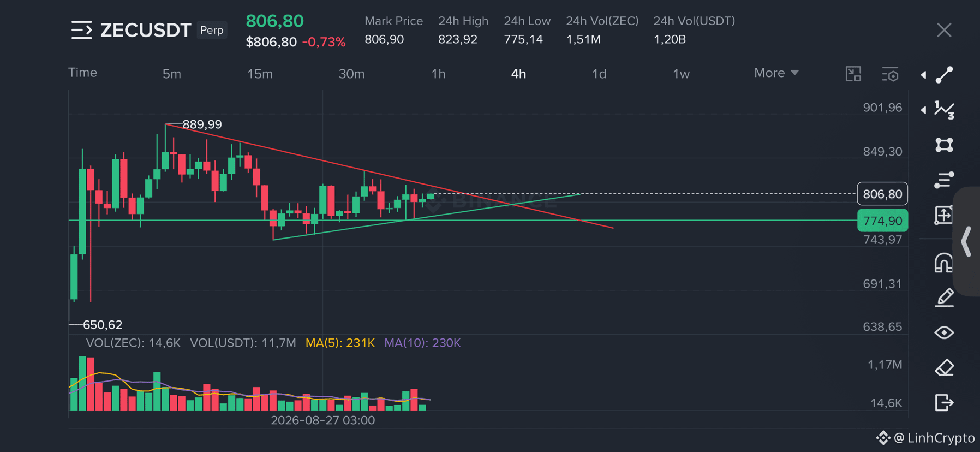Click the VOL(ZEC): 14,6K label
The image size is (980, 452).
pos(133,343)
